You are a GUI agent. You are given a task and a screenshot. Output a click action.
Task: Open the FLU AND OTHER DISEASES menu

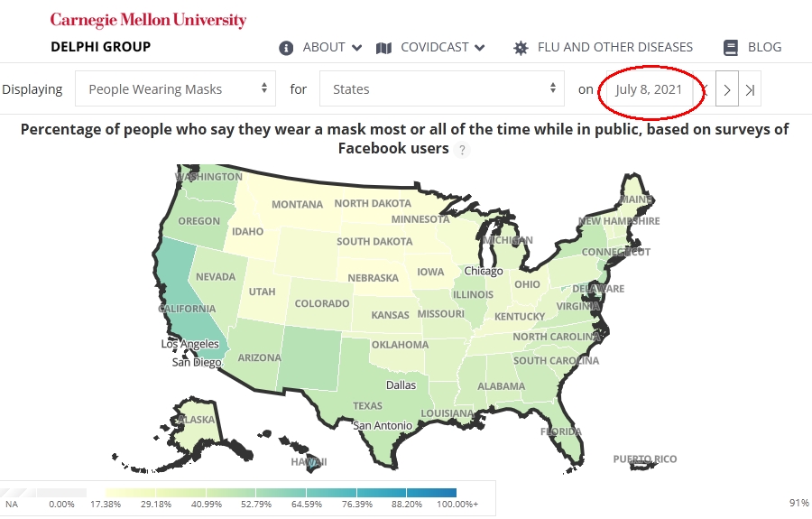614,47
